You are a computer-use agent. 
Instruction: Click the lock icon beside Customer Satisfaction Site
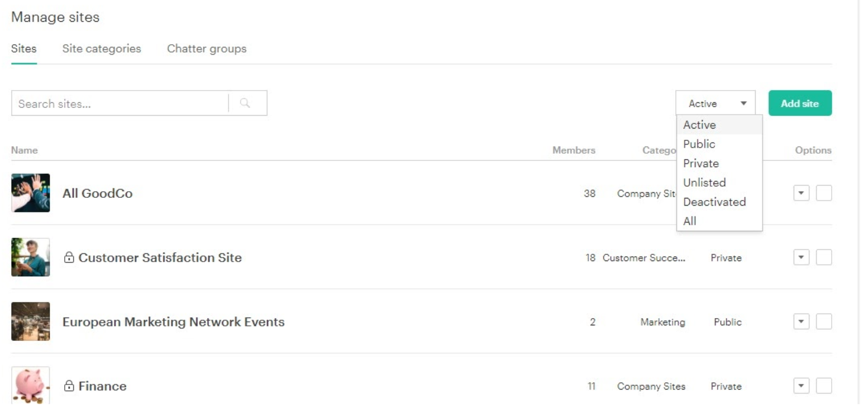coord(69,258)
